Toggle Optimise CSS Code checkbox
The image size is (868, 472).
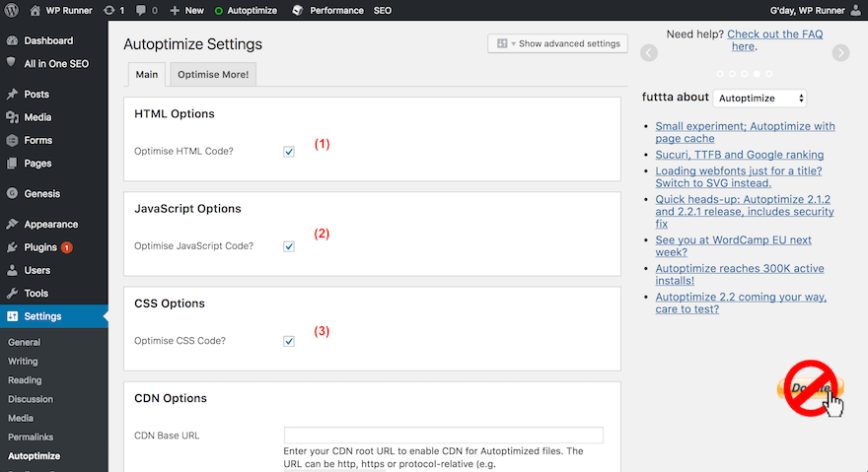point(288,341)
